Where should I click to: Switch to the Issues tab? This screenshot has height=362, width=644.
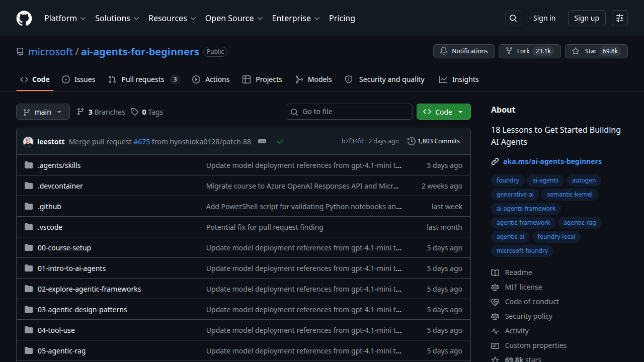(x=78, y=79)
